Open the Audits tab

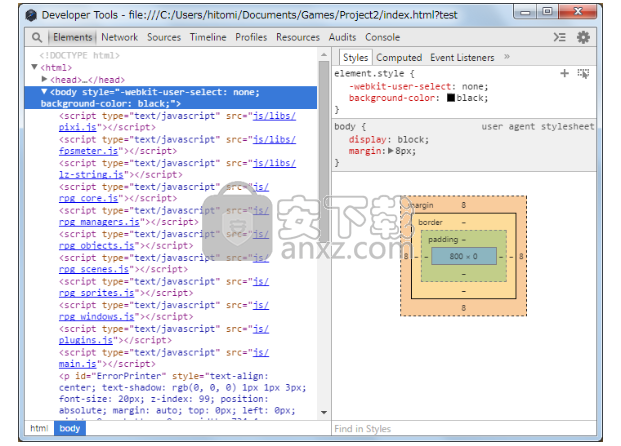[x=342, y=37]
